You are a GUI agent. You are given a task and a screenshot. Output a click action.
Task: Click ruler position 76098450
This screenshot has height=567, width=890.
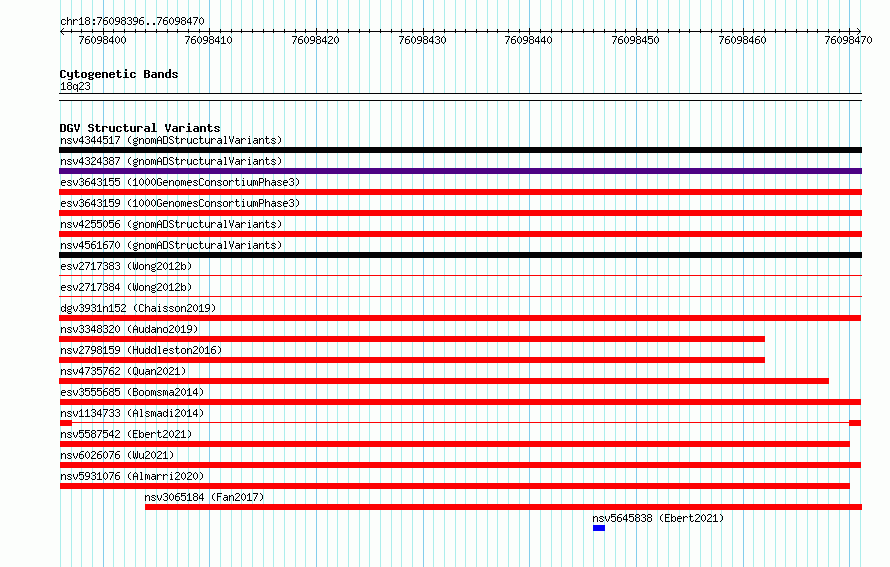635,40
